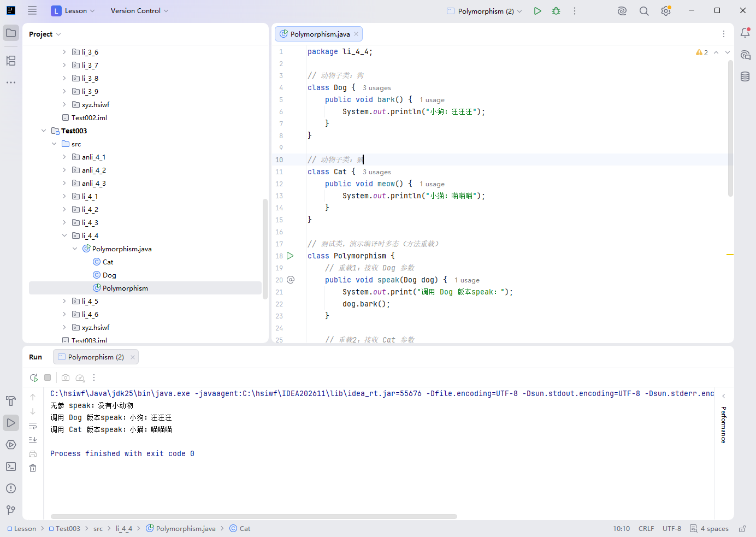Viewport: 756px width, 537px height.
Task: Change 4 spaces indent setting
Action: tap(709, 529)
